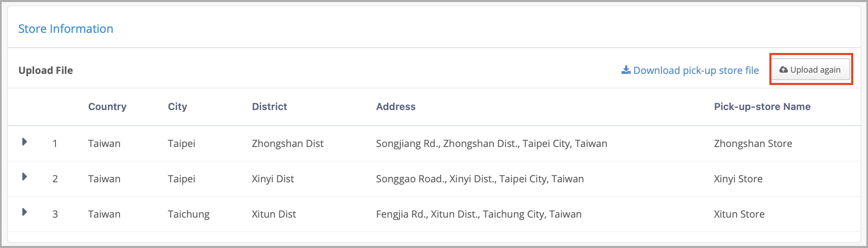Click the City column header
Image resolution: width=868 pixels, height=248 pixels.
pos(178,107)
